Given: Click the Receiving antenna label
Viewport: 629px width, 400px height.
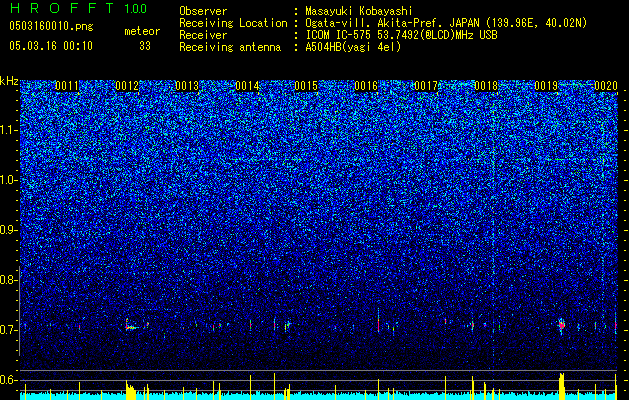Looking at the screenshot, I should coord(230,47).
